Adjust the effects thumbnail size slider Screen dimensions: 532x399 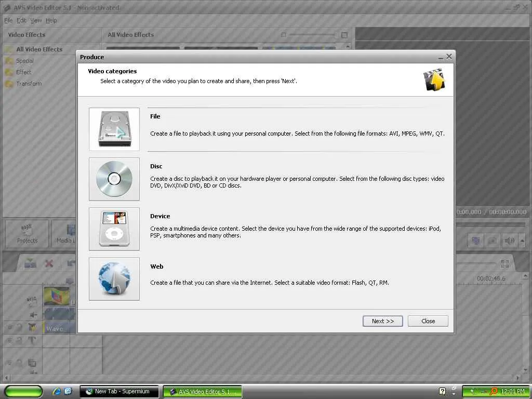click(312, 35)
